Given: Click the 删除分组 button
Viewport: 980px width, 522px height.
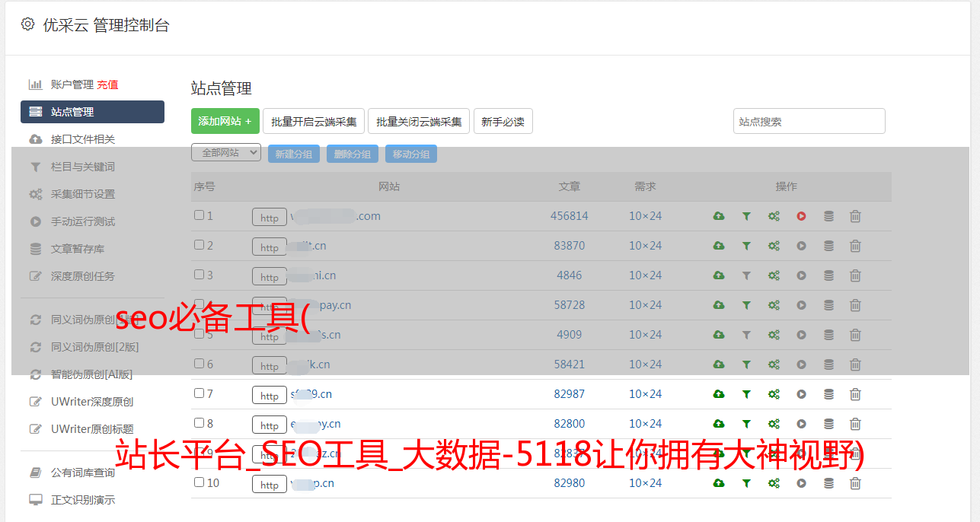Looking at the screenshot, I should (x=353, y=154).
